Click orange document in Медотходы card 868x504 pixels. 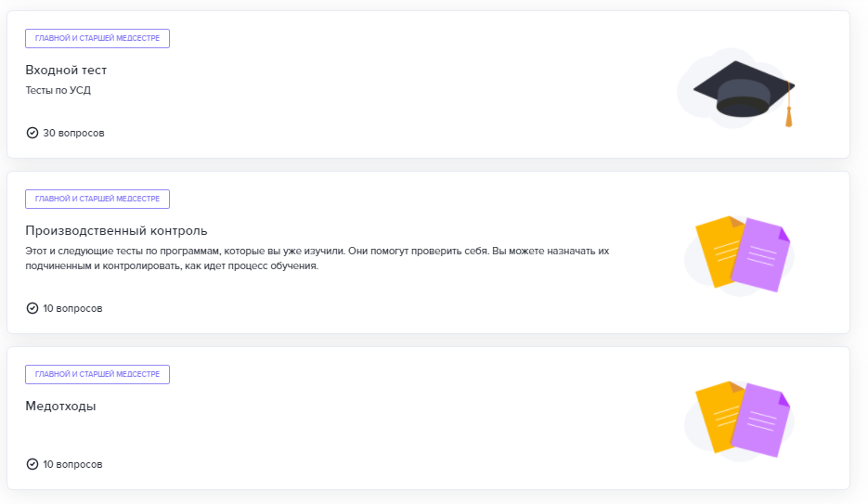pyautogui.click(x=717, y=413)
